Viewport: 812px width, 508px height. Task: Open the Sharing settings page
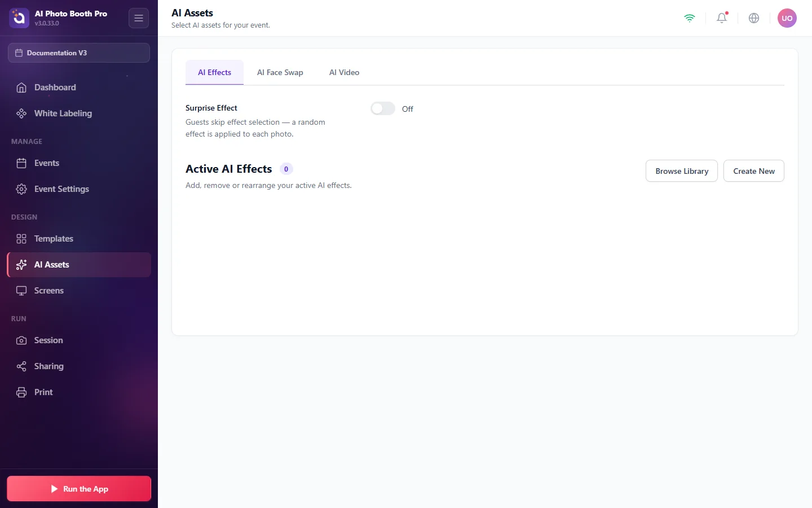[79, 366]
